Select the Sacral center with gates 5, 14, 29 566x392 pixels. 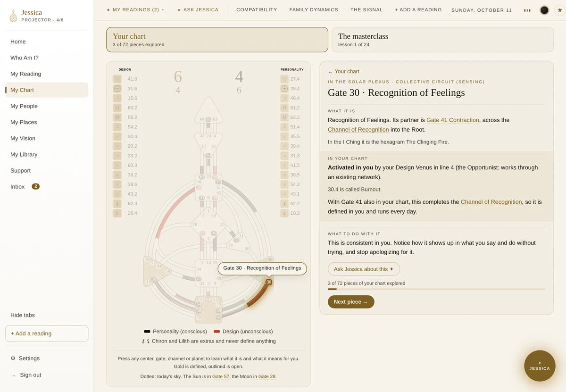208,273
